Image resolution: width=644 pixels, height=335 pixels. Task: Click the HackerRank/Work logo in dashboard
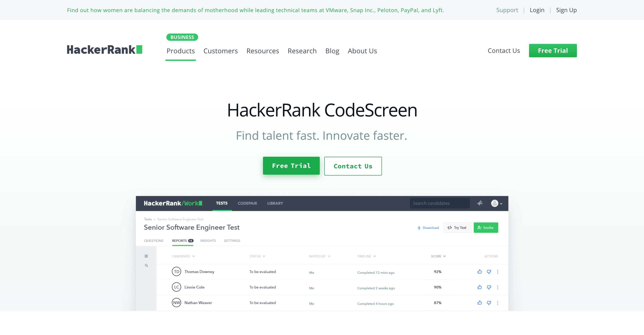coord(173,203)
